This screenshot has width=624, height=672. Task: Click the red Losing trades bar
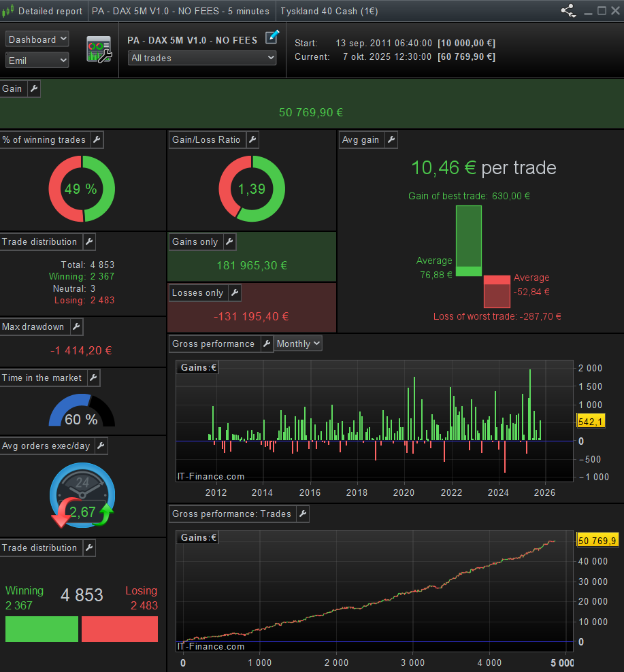120,629
